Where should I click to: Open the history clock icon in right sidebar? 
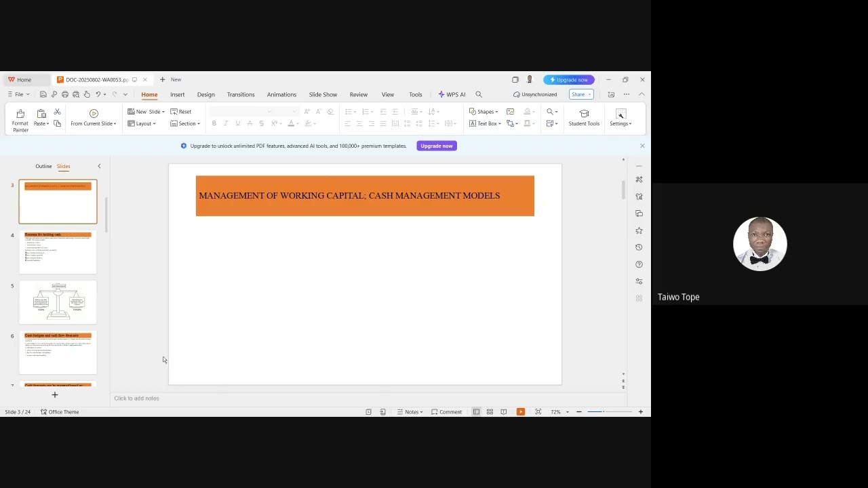(639, 247)
